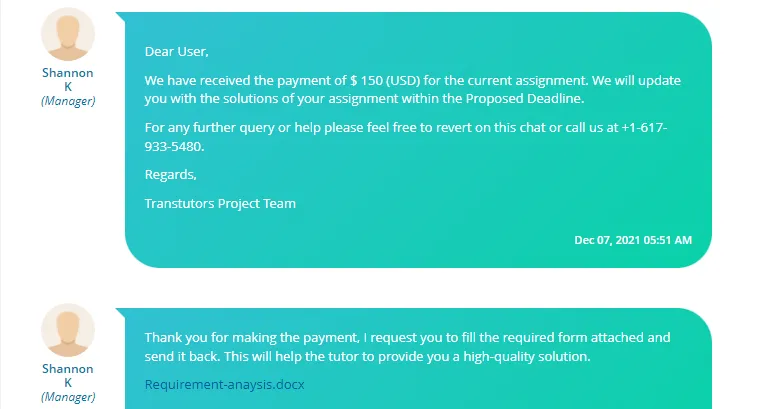762x409 pixels.
Task: Click the (Manager) label under the second sender
Action: [68, 397]
